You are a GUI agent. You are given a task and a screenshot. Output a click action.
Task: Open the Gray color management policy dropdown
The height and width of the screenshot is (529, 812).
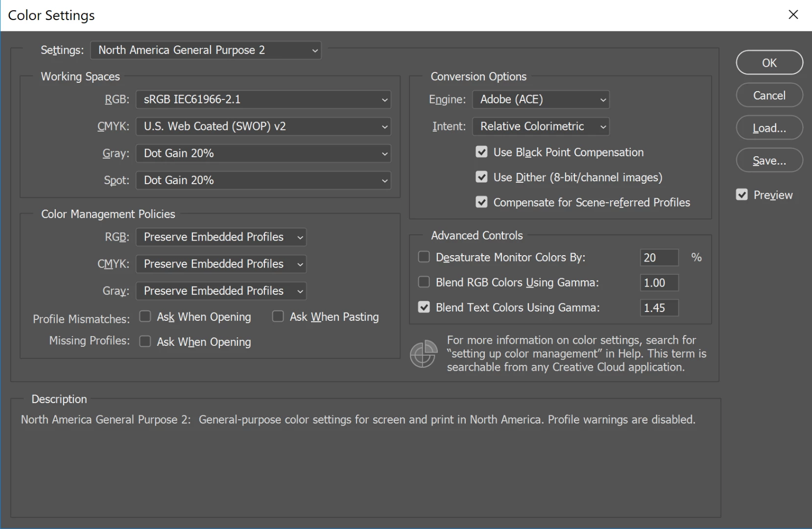pyautogui.click(x=221, y=291)
